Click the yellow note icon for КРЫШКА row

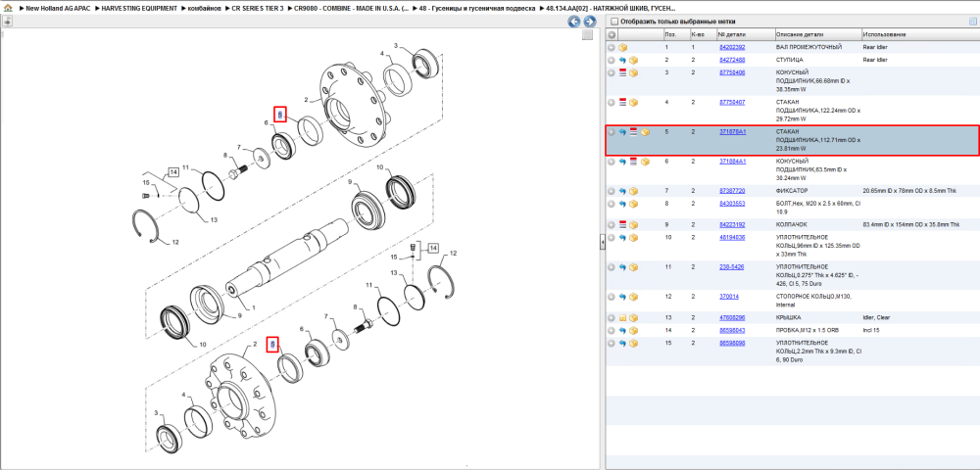tap(622, 317)
